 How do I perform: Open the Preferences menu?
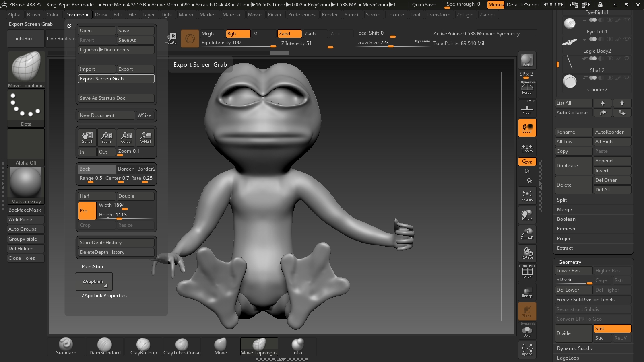click(302, 15)
